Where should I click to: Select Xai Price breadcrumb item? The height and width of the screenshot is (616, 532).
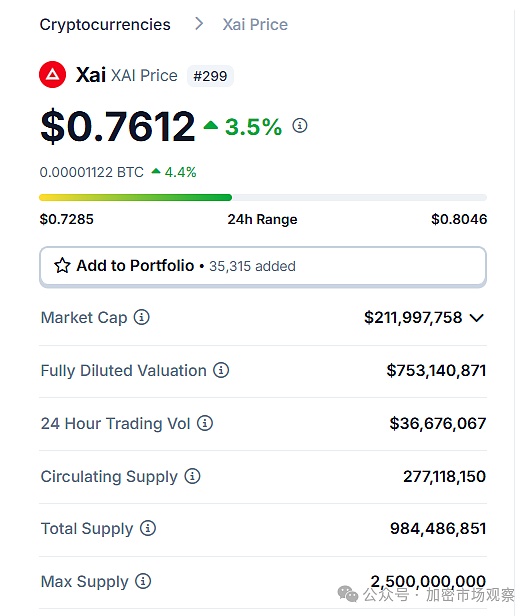pyautogui.click(x=255, y=24)
